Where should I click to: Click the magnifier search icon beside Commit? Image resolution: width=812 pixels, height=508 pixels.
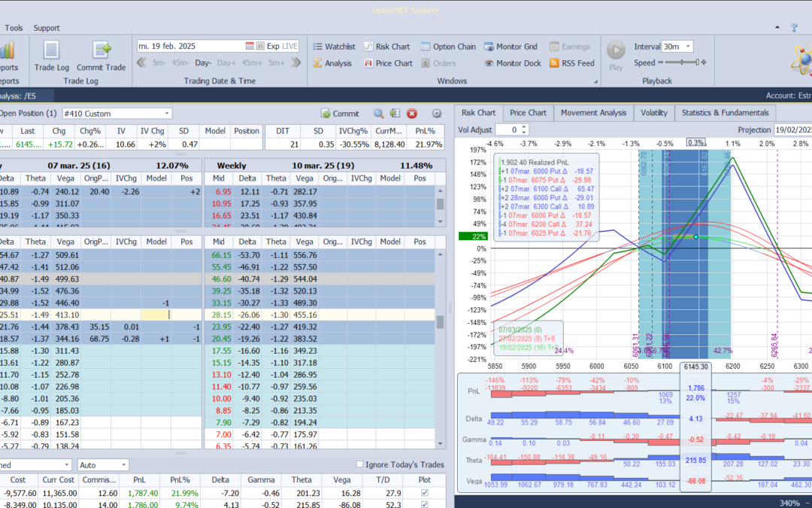click(378, 114)
